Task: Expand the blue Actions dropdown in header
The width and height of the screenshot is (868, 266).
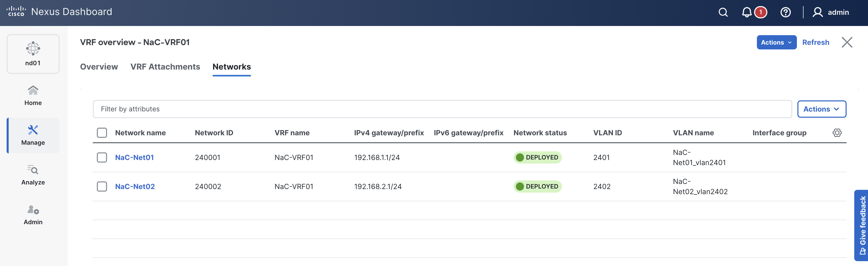Action: [776, 43]
